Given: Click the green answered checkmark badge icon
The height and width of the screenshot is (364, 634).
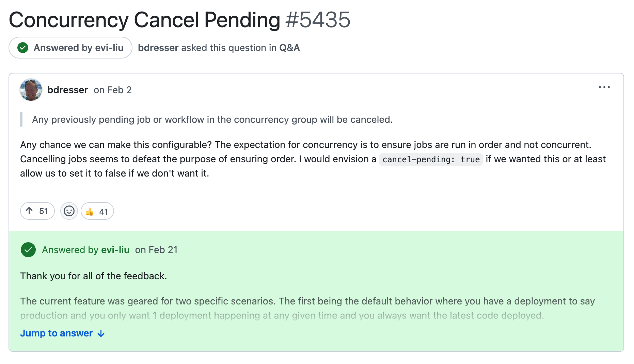Looking at the screenshot, I should [x=22, y=48].
